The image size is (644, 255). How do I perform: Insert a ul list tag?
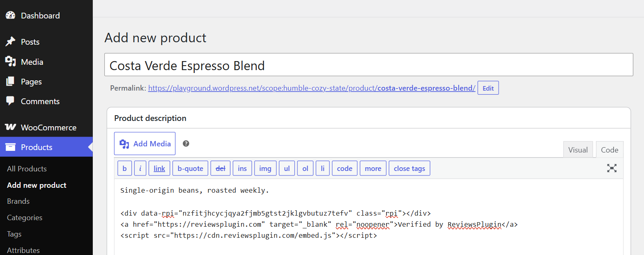287,168
